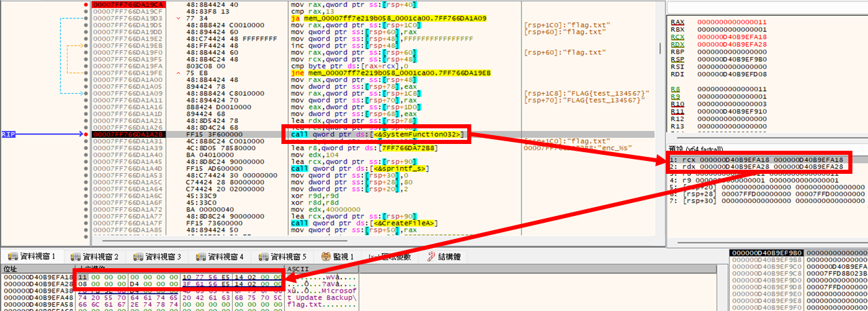Select the RBP register

click(677, 52)
